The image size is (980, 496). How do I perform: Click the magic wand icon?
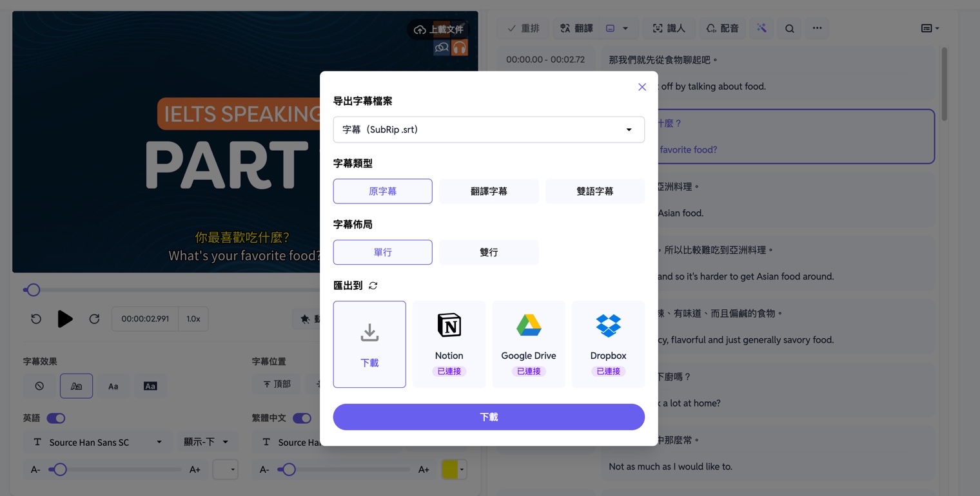tap(761, 28)
